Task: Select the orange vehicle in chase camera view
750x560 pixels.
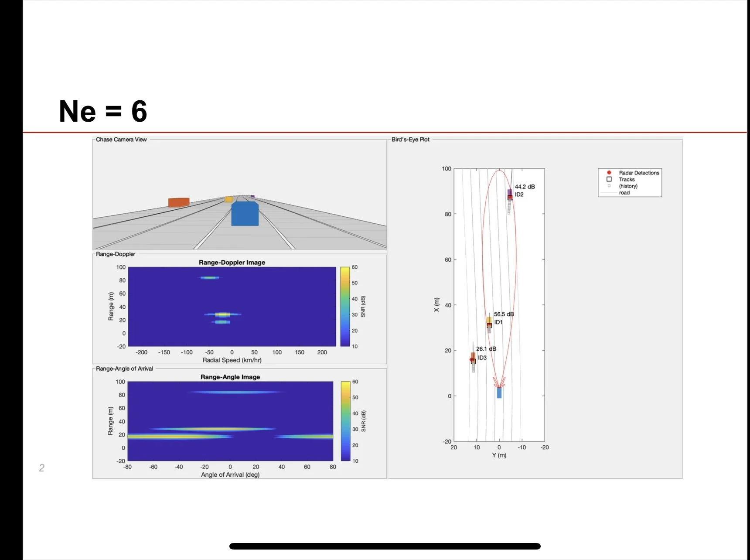Action: 179,202
